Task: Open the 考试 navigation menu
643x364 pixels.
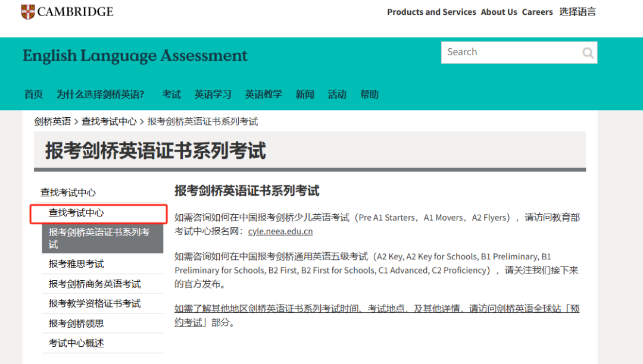Action: (171, 95)
